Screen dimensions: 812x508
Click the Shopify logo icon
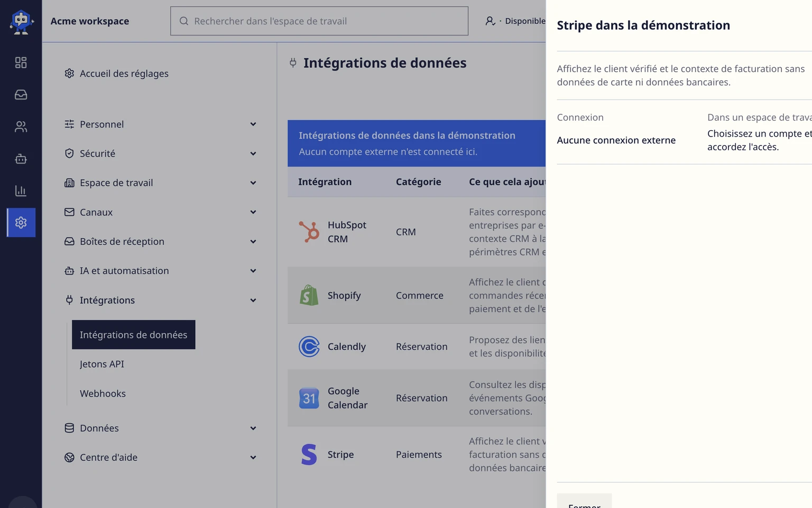[309, 295]
